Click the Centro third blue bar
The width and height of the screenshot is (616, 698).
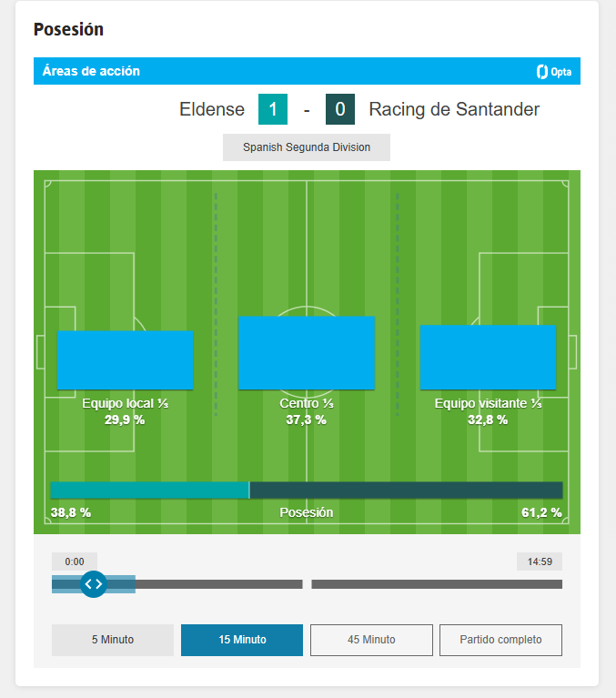pos(307,353)
